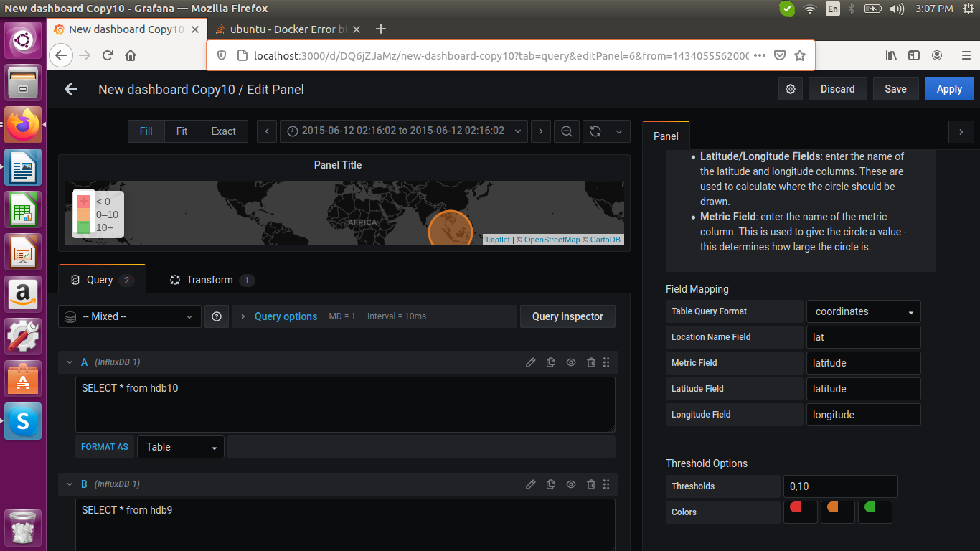Open the Mixed datasource picker

(129, 316)
